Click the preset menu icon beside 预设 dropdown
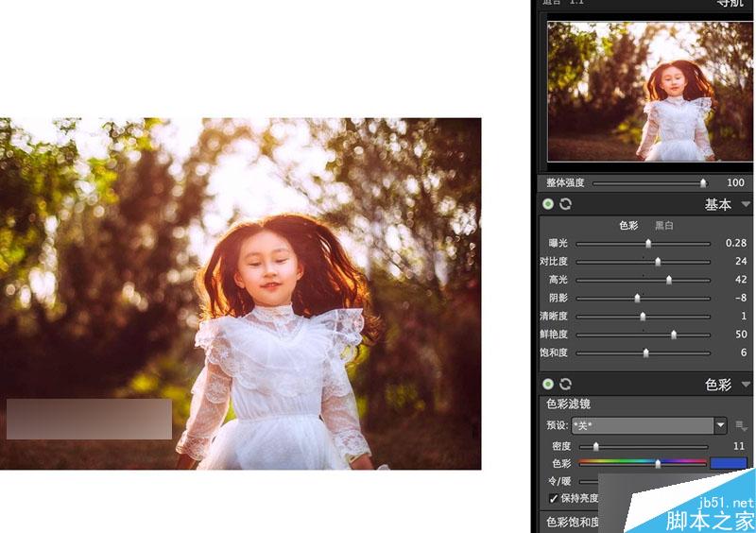756x533 pixels. tap(741, 426)
